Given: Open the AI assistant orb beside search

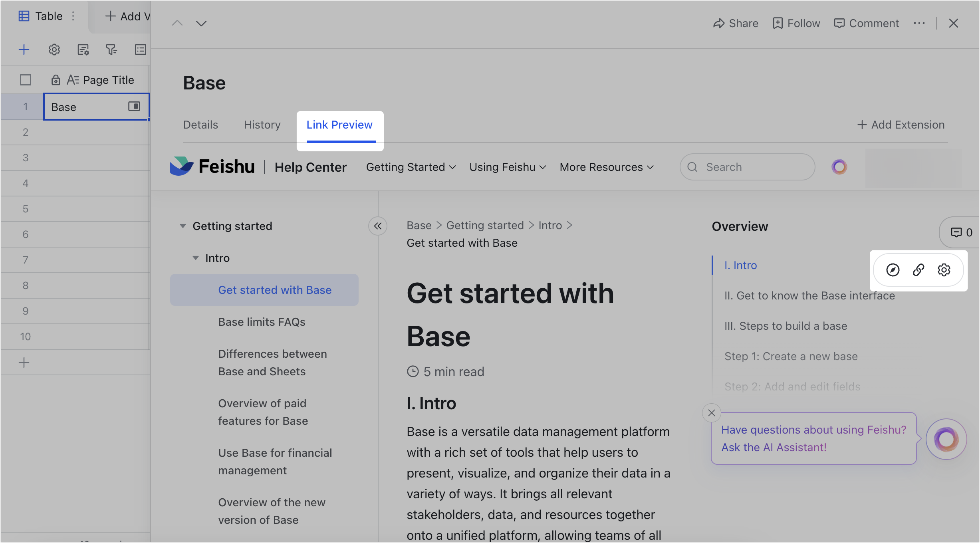Looking at the screenshot, I should (x=839, y=167).
